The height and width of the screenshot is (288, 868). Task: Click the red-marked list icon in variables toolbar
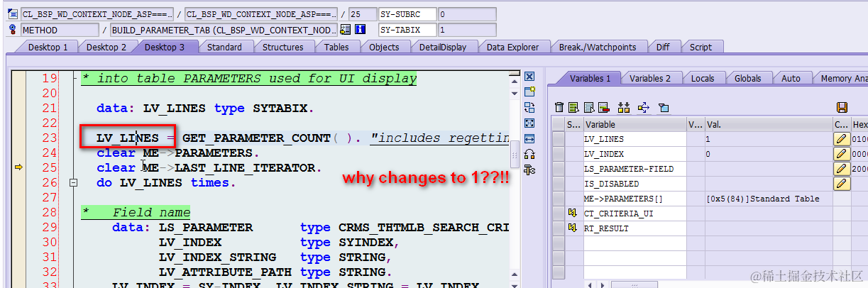pyautogui.click(x=603, y=108)
